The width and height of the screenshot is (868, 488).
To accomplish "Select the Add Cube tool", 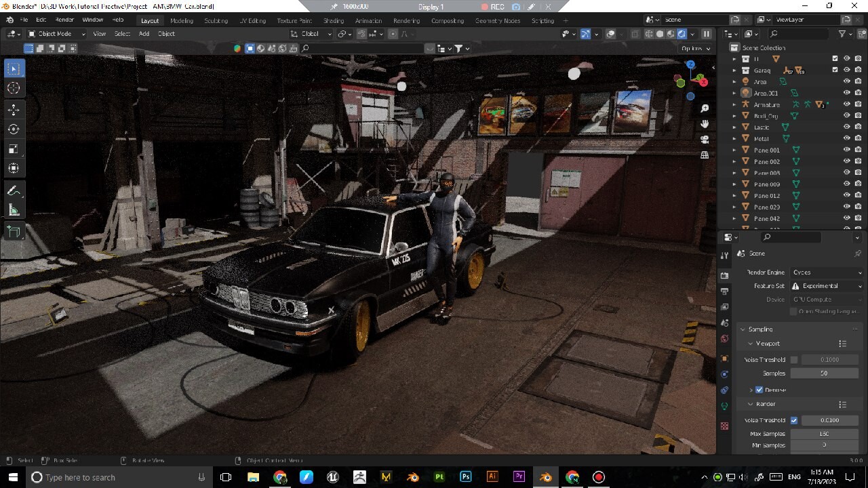I will 14,231.
